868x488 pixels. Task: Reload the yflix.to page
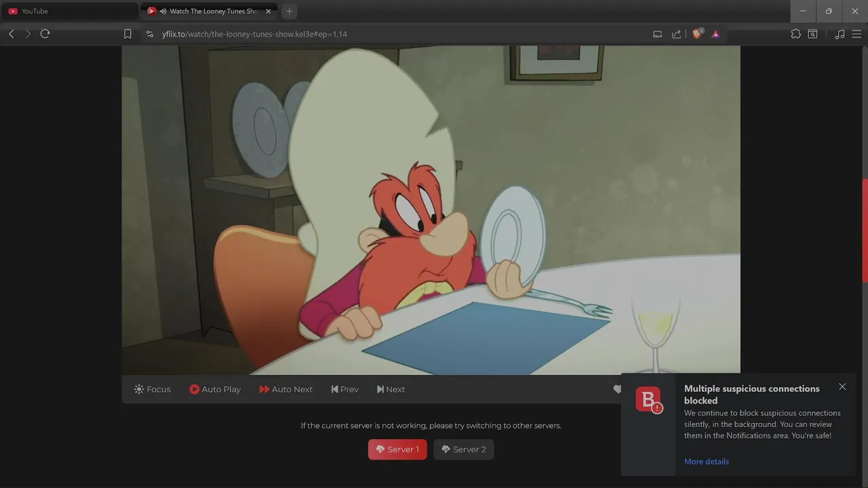pyautogui.click(x=45, y=34)
